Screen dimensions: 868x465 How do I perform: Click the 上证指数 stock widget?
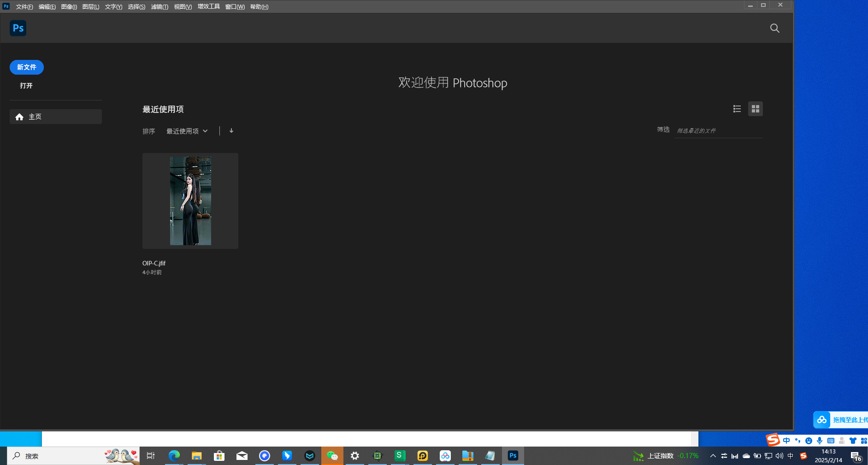coord(666,456)
